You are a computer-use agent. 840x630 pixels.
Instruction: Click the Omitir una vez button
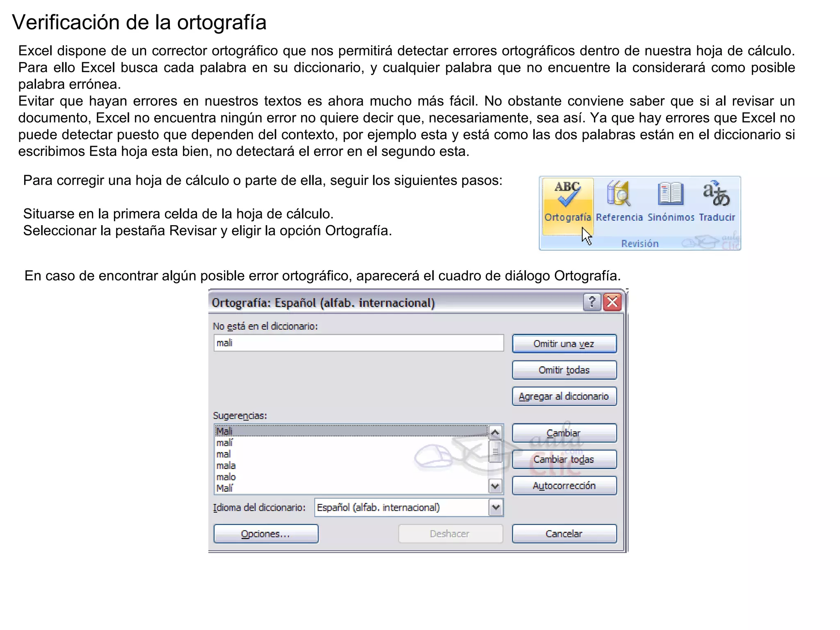point(564,344)
